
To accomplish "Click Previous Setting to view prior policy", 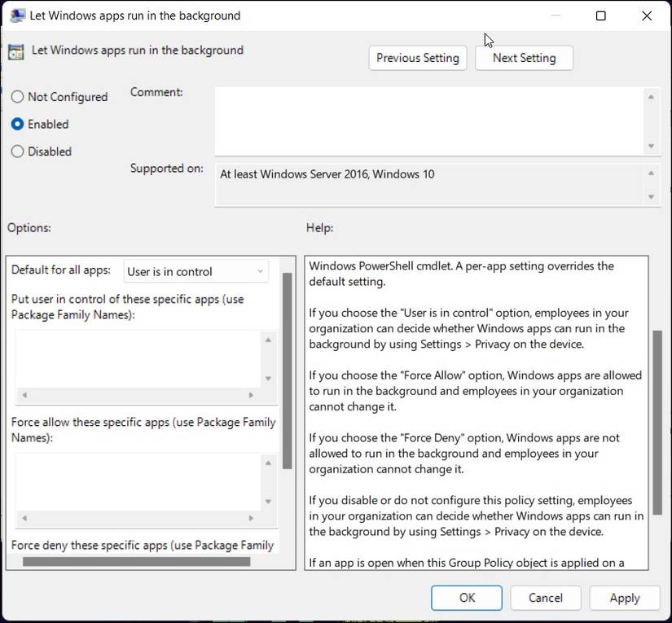I will (x=417, y=58).
